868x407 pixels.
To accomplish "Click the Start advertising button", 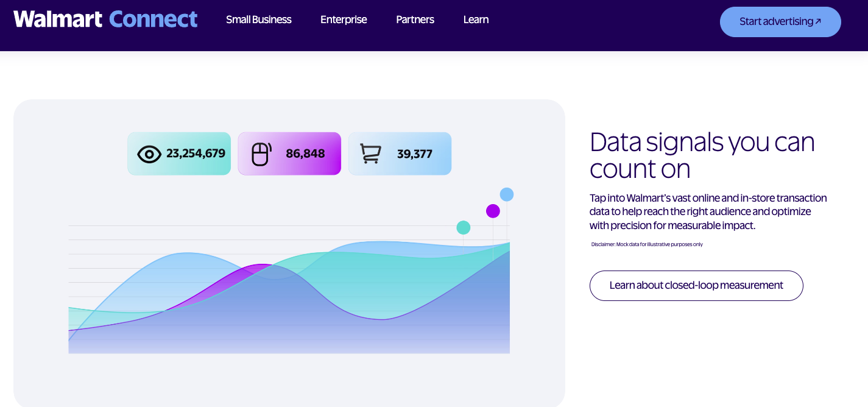I will click(x=780, y=22).
